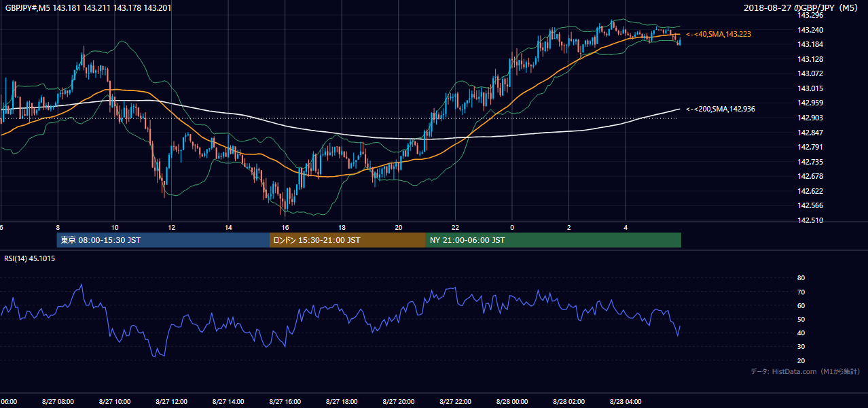Click hour label 12 under the price chart

click(171, 228)
